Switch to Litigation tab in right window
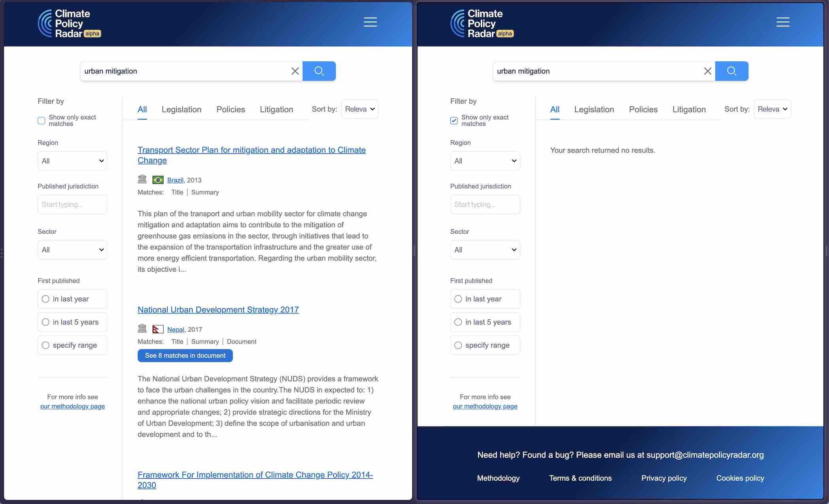The height and width of the screenshot is (504, 829). [689, 109]
